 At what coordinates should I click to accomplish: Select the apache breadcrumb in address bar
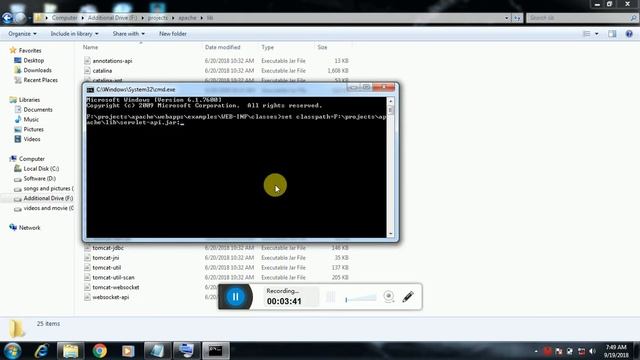(187, 18)
